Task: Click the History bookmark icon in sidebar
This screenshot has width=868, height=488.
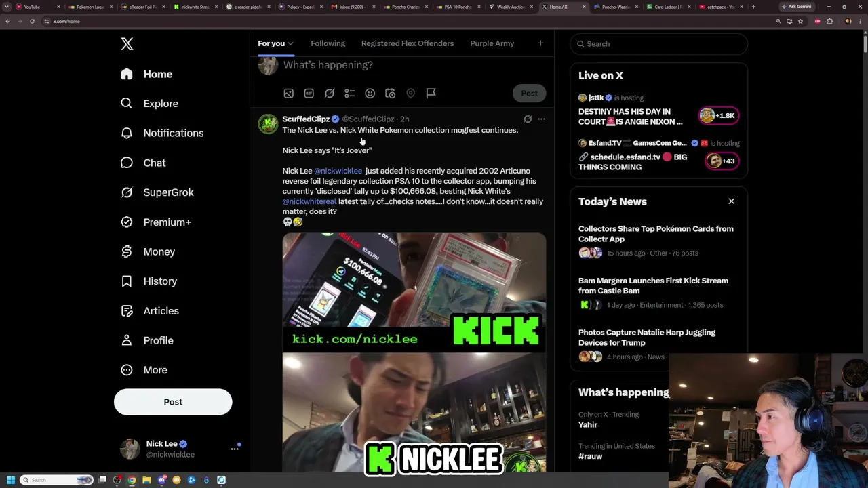Action: (127, 281)
